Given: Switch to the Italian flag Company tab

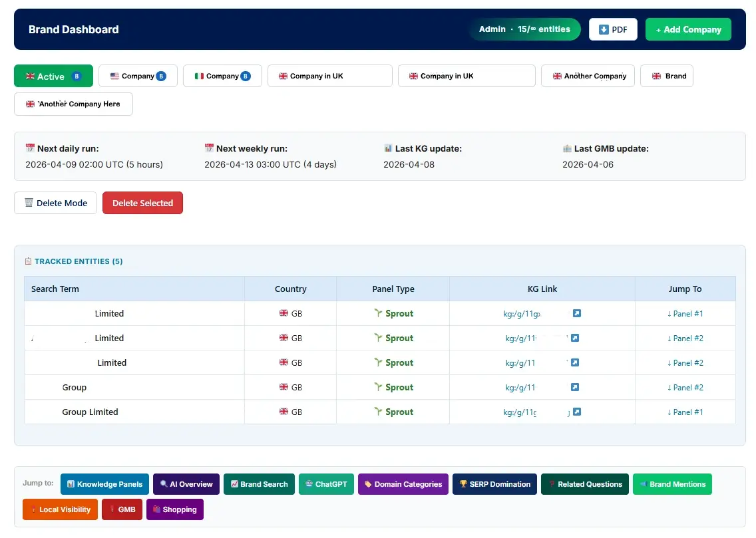Looking at the screenshot, I should pyautogui.click(x=222, y=76).
